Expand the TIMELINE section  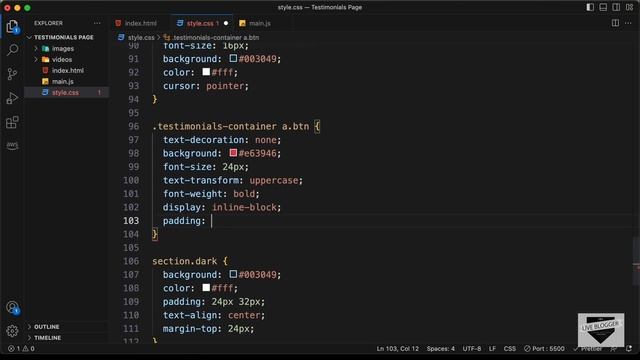click(47, 338)
